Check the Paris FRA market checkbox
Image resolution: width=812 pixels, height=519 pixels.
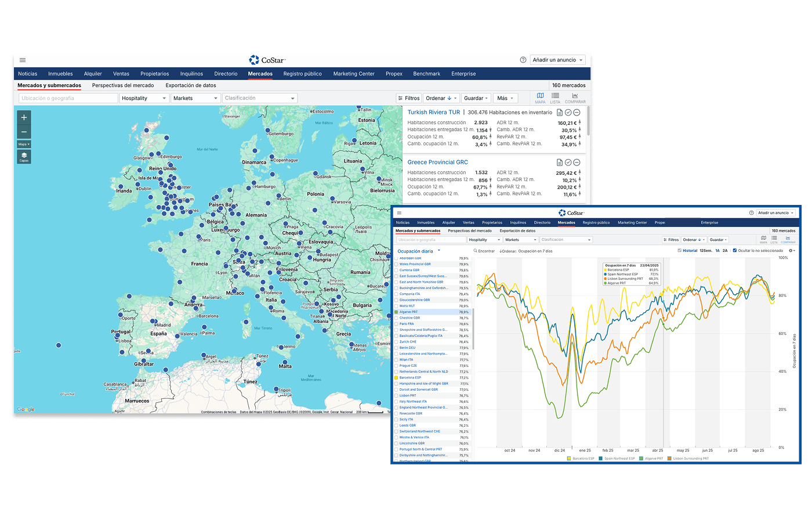tap(397, 324)
